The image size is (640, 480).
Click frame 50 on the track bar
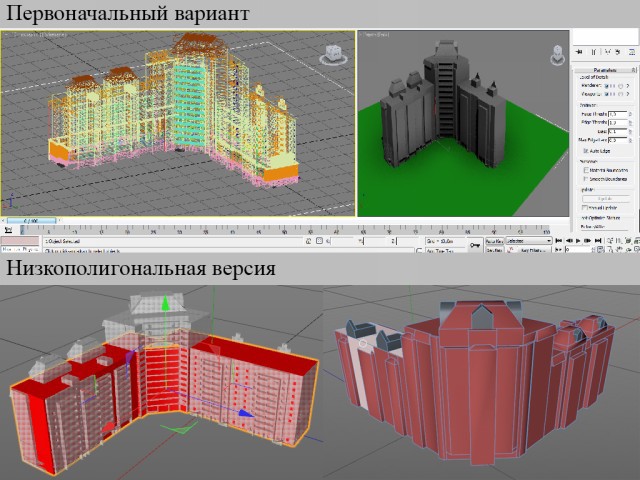[284, 231]
